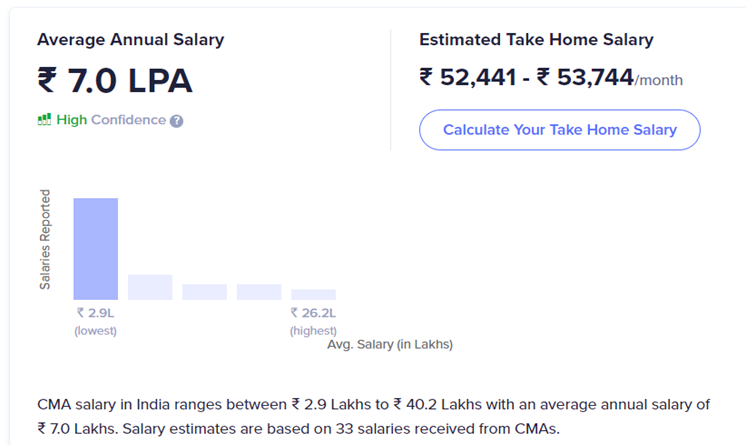Click the question mark help icon beside Confidence
The width and height of the screenshot is (746, 445).
click(x=177, y=121)
